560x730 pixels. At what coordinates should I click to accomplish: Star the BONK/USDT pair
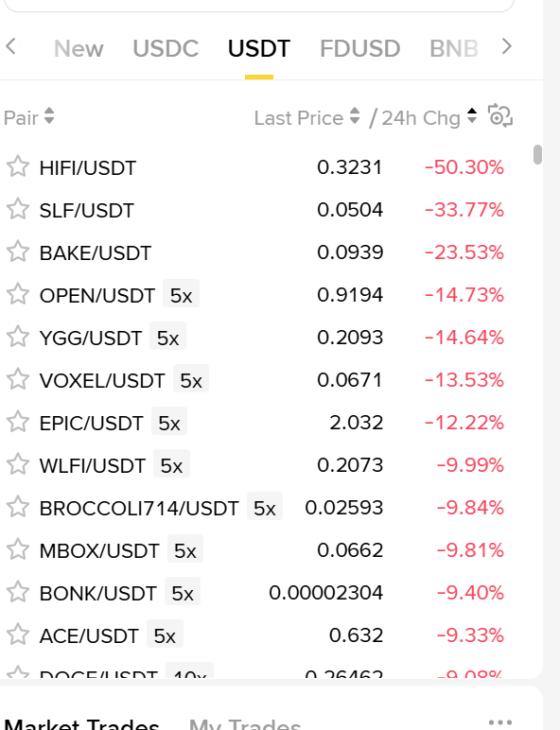pyautogui.click(x=18, y=592)
